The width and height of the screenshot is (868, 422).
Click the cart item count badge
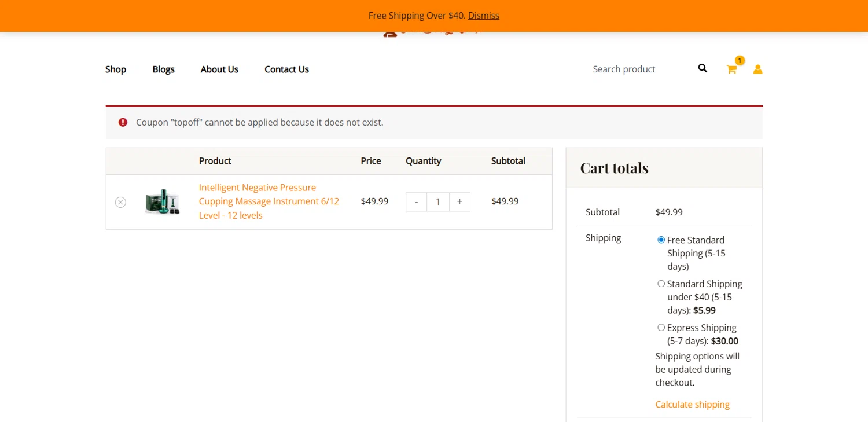(x=740, y=60)
